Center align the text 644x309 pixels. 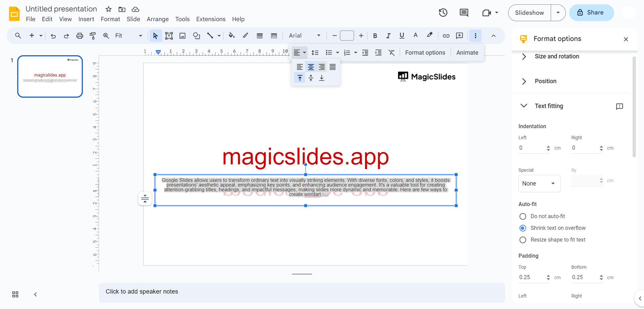[311, 67]
